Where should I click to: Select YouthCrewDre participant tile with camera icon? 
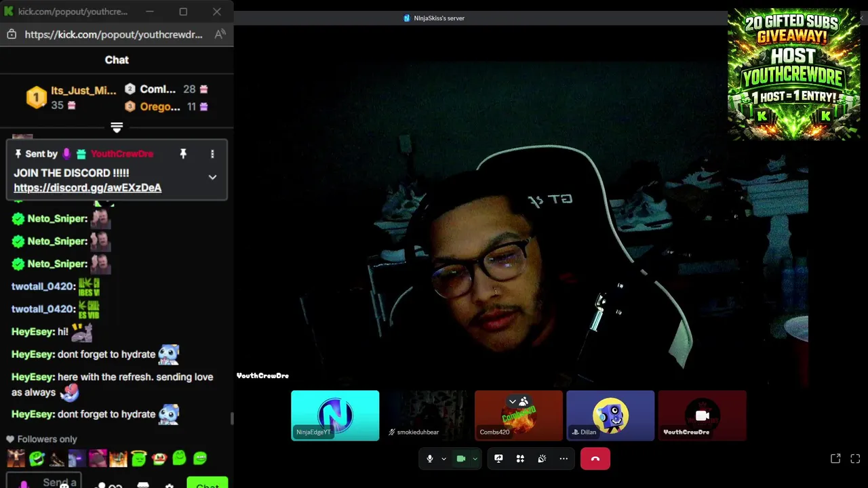(x=702, y=415)
